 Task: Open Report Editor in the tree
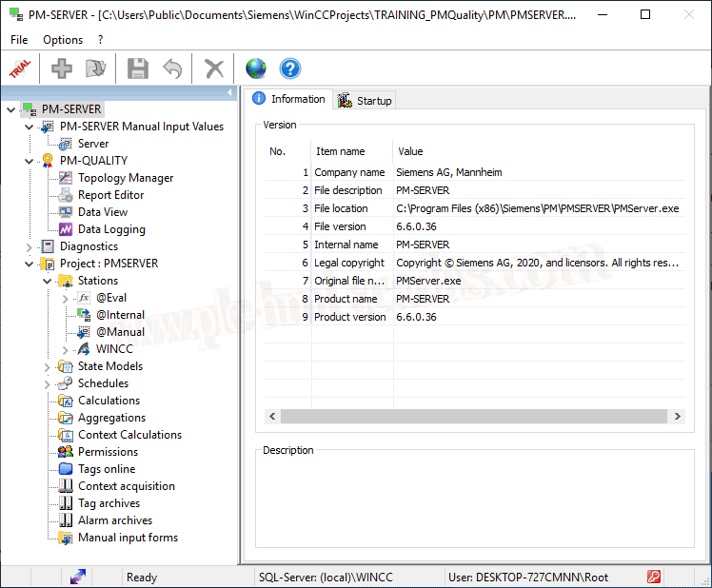(x=110, y=195)
